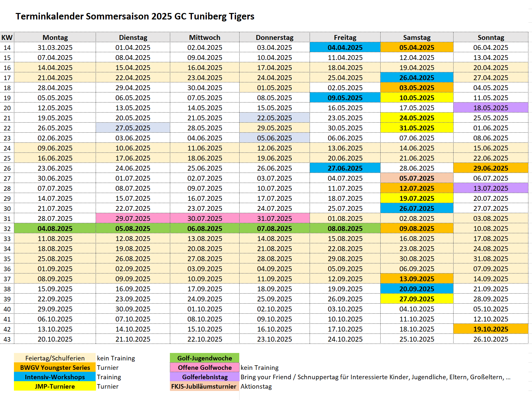
Task: Select the cell 29.05.2025
Action: pyautogui.click(x=275, y=128)
